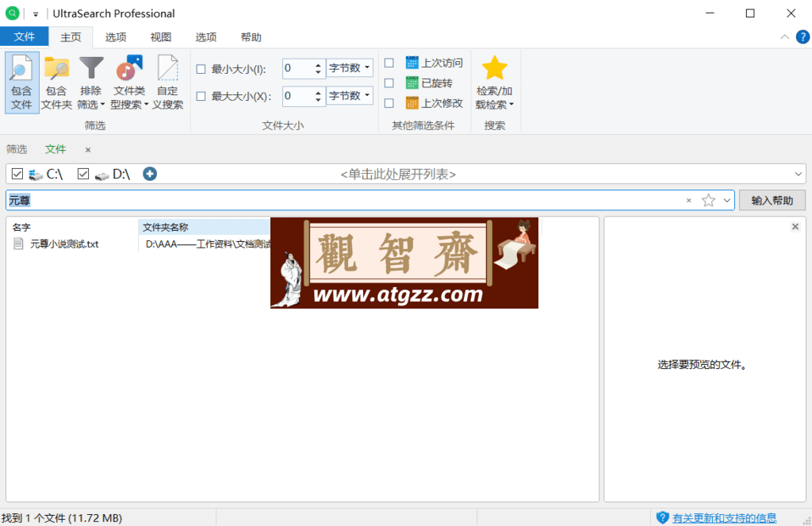This screenshot has width=812, height=526.
Task: Click the D:\AAA——工作资料 folder path cell
Action: point(208,244)
